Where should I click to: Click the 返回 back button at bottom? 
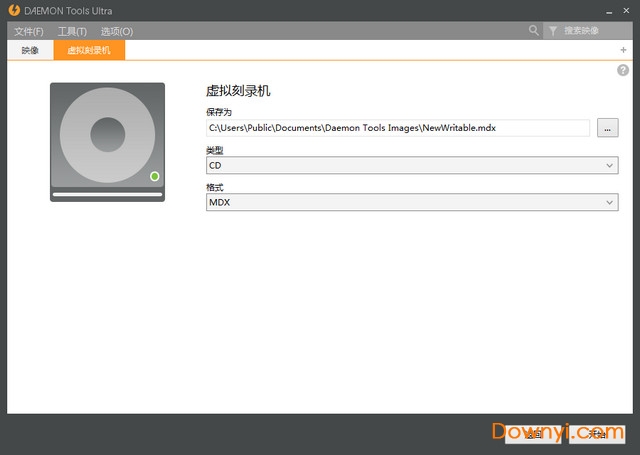tap(533, 434)
